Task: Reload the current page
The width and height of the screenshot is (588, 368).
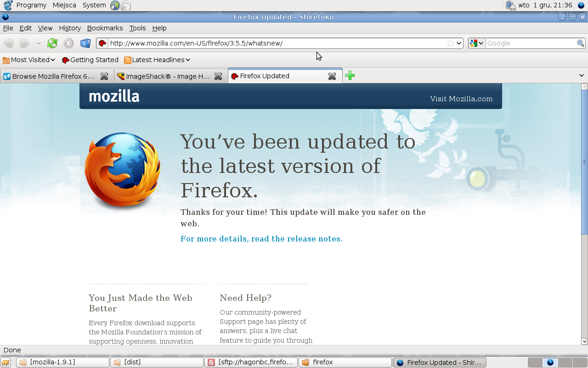Action: [x=52, y=43]
